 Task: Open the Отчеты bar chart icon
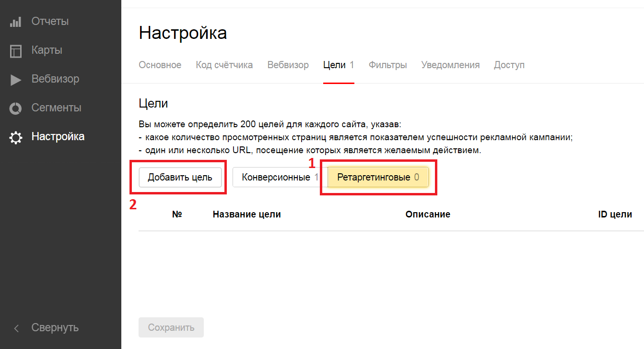coord(16,22)
